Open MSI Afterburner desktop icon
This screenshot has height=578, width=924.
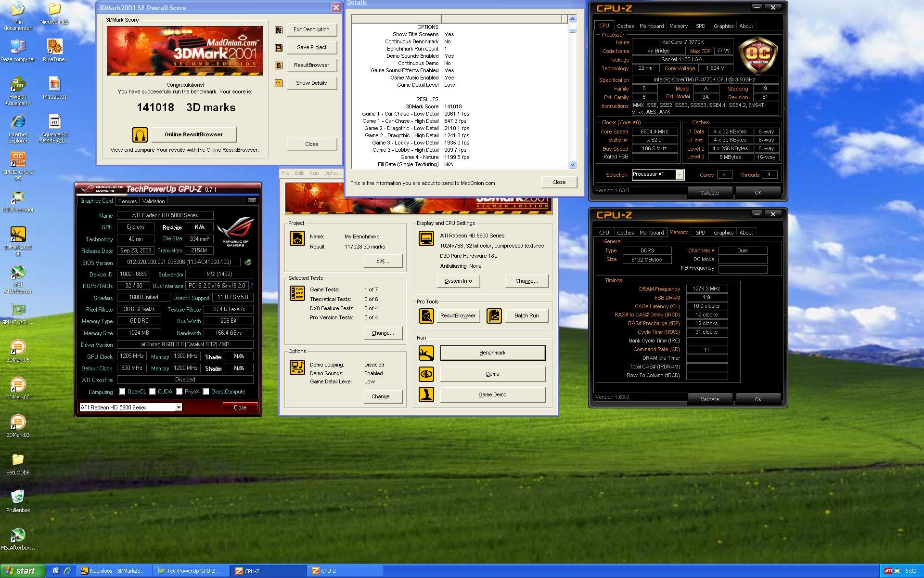pyautogui.click(x=18, y=279)
